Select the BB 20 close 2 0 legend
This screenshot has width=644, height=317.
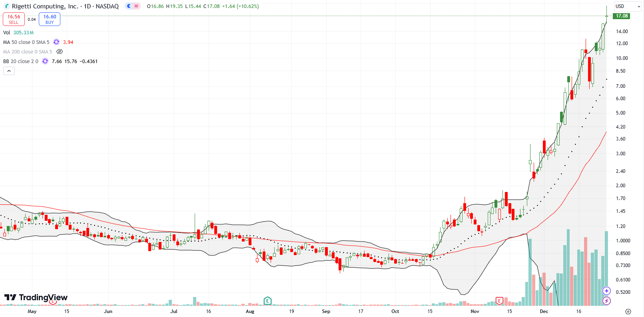[21, 61]
